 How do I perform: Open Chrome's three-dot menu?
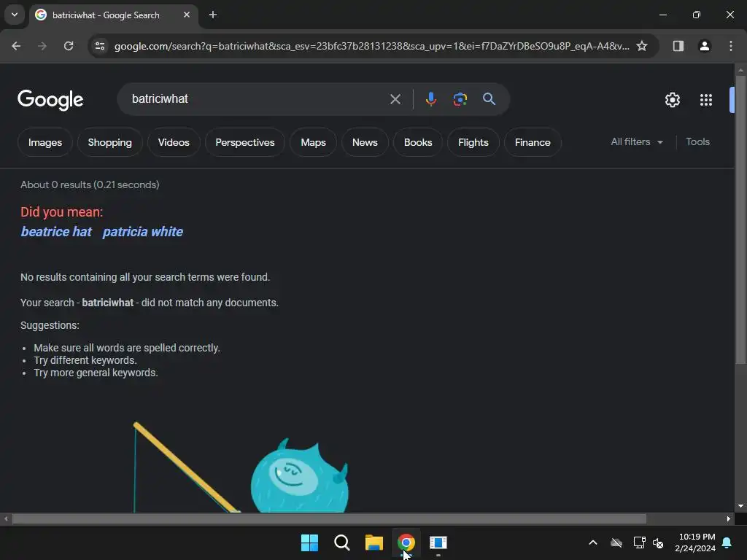coord(730,46)
